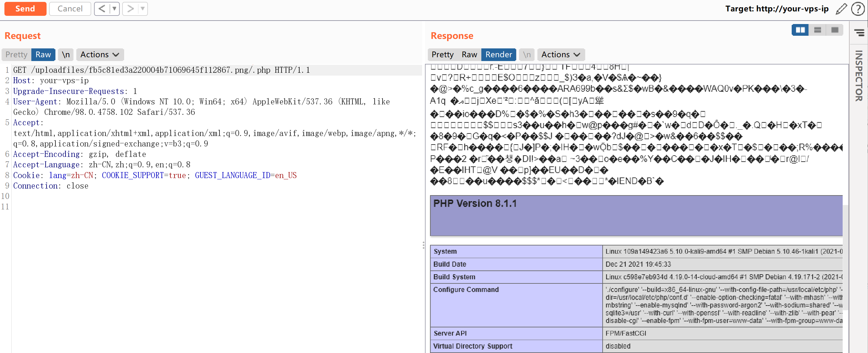Screen dimensions: 868x353
Task: Open the layout options hamburger icon
Action: point(860,32)
